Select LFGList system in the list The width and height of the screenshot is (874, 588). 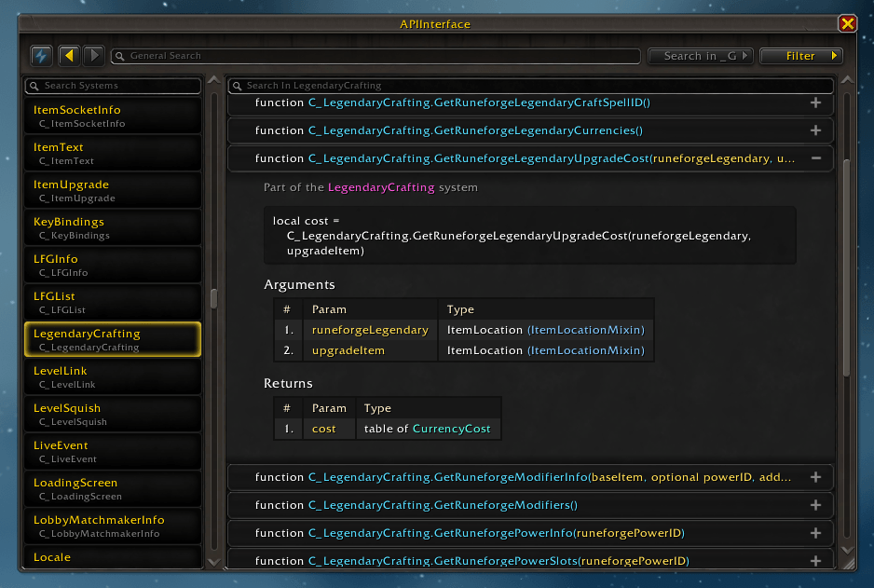click(113, 303)
